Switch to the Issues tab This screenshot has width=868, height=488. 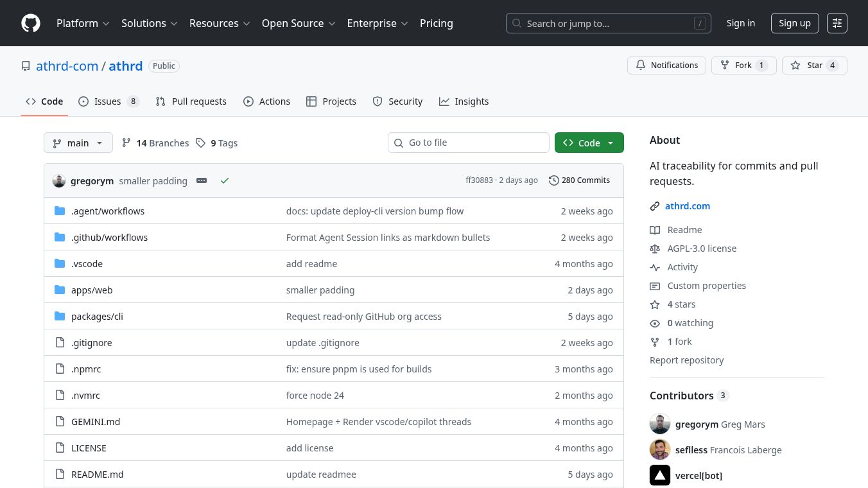(x=108, y=101)
